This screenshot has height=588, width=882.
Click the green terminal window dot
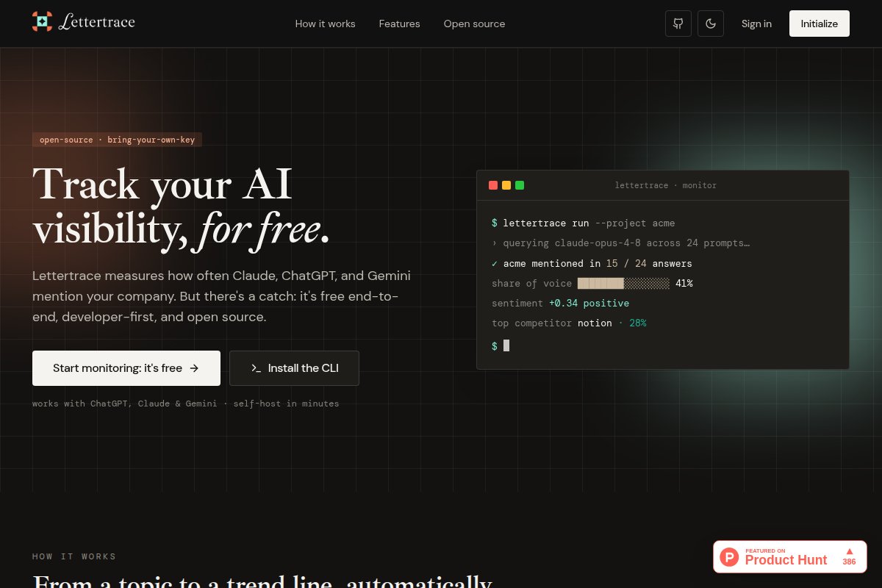click(x=520, y=185)
